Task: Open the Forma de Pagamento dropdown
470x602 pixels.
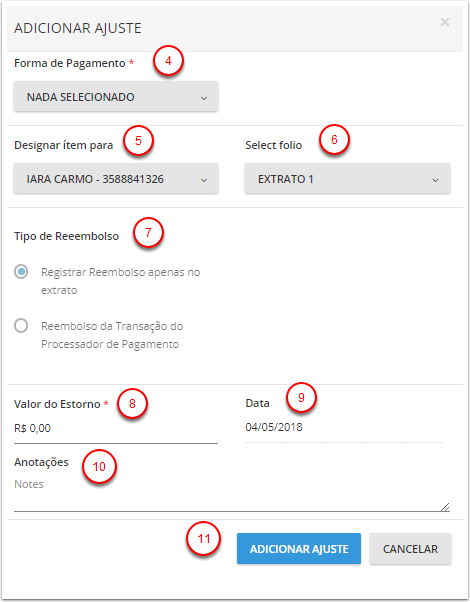Action: (x=116, y=96)
